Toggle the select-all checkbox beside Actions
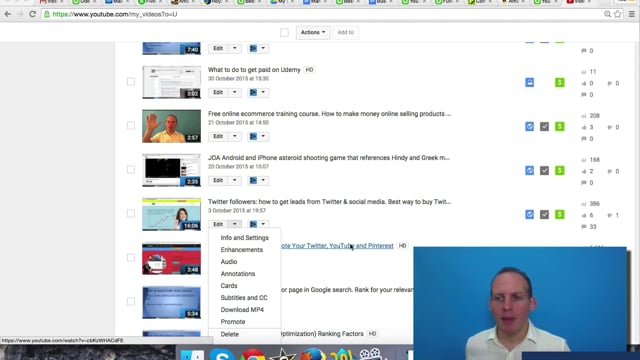 point(284,32)
